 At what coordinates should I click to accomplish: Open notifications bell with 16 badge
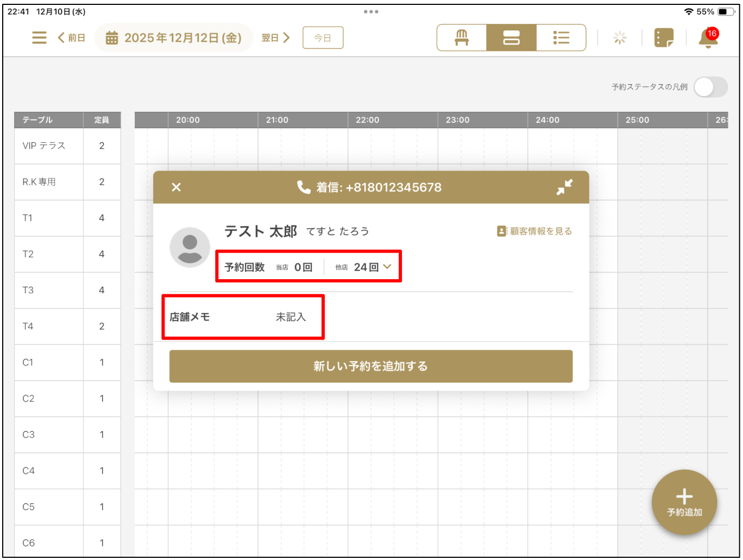pyautogui.click(x=708, y=38)
